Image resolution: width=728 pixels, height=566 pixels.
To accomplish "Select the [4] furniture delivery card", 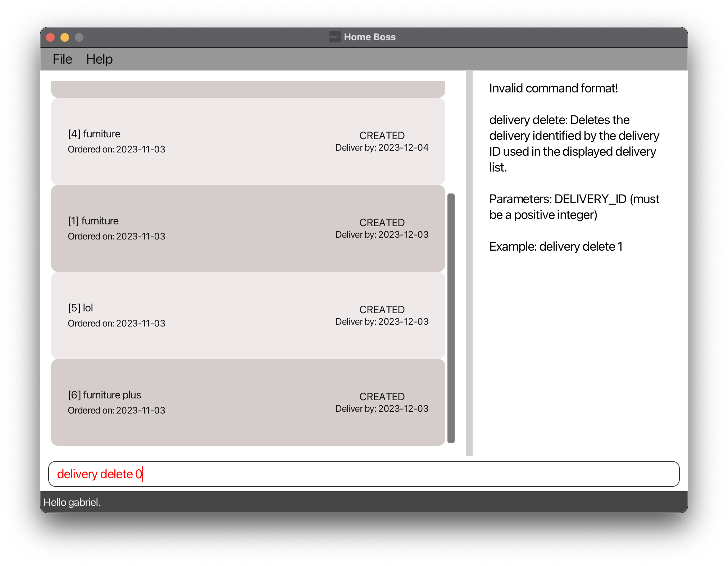I will [248, 141].
